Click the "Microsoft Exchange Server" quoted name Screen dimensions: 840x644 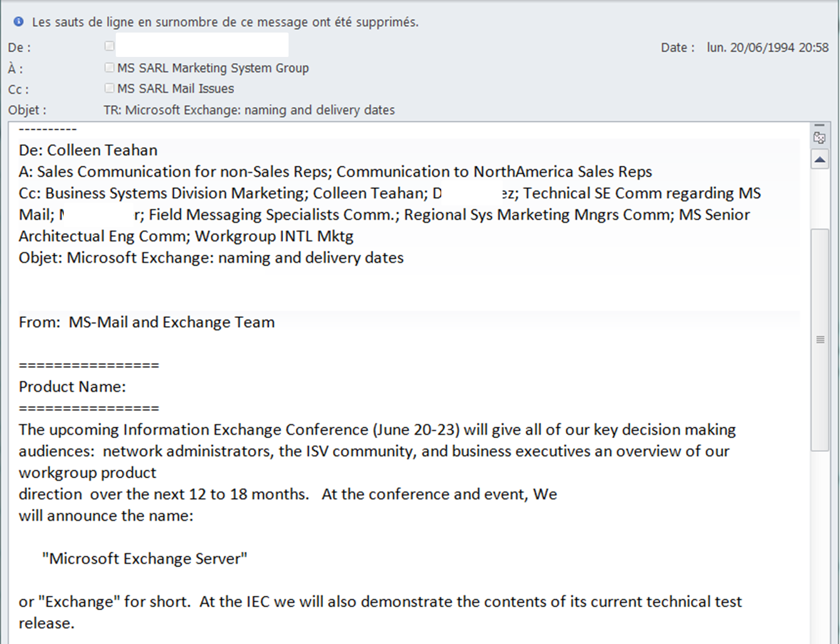tap(145, 558)
